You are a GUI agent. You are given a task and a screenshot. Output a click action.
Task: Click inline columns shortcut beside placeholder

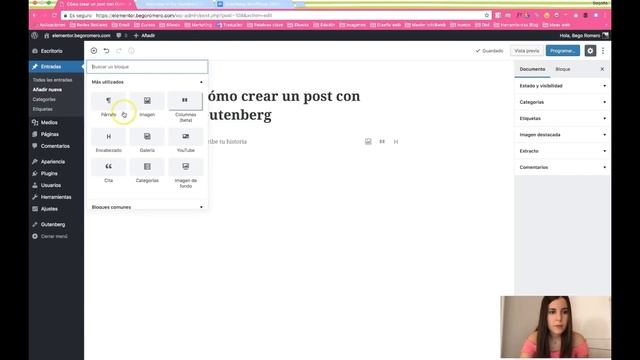[x=382, y=142]
